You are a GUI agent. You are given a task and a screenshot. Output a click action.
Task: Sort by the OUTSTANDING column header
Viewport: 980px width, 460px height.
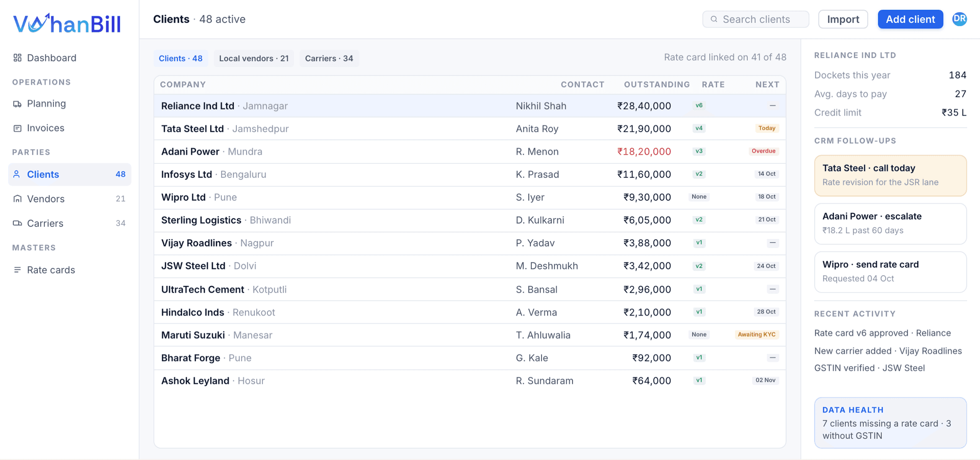click(657, 85)
